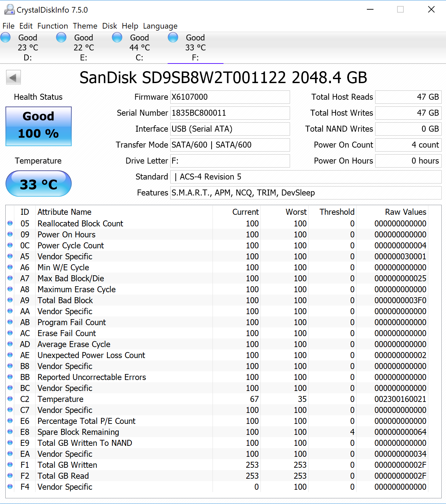The image size is (446, 504).
Task: Open the Disk menu
Action: coord(109,26)
